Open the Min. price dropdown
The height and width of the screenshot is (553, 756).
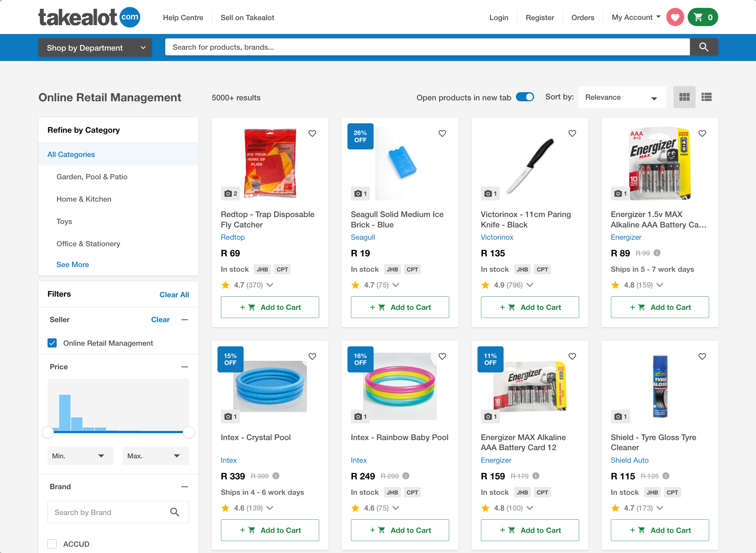pyautogui.click(x=80, y=455)
